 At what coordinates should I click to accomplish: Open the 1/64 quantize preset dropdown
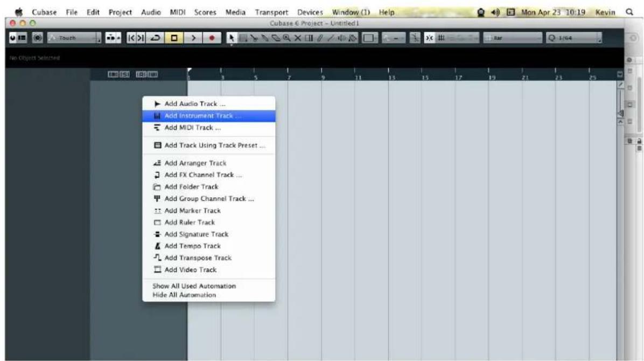coord(574,38)
